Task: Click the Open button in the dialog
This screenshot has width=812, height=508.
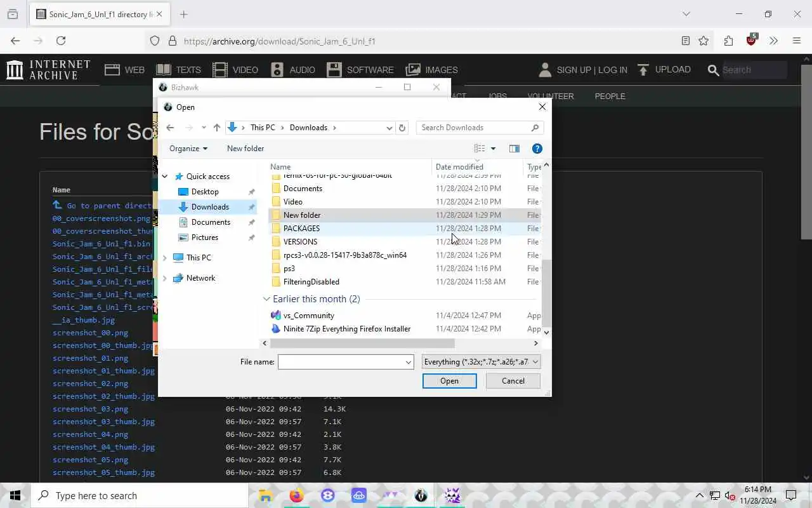Action: point(450,381)
